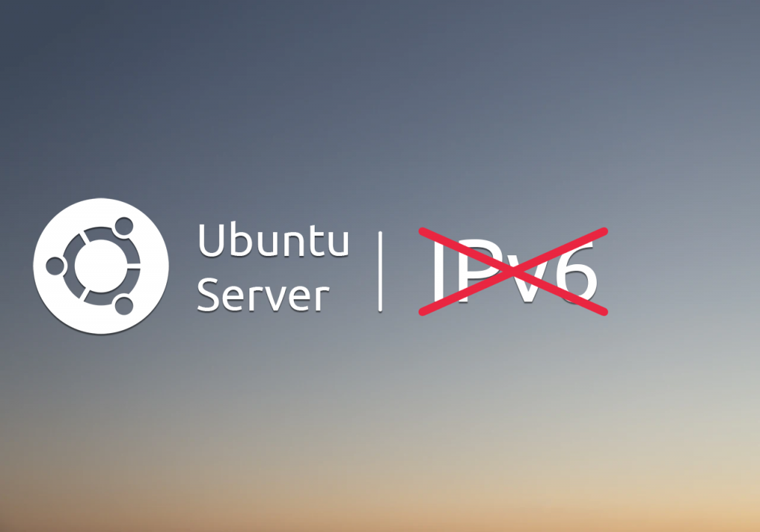Click the hollow center ring of Ubuntu logo

point(101,266)
